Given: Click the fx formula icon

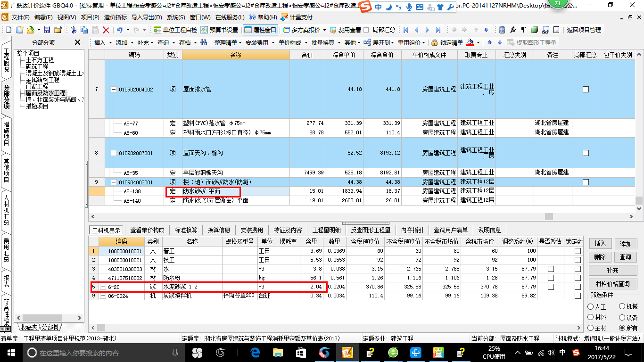Looking at the screenshot, I should [x=513, y=30].
